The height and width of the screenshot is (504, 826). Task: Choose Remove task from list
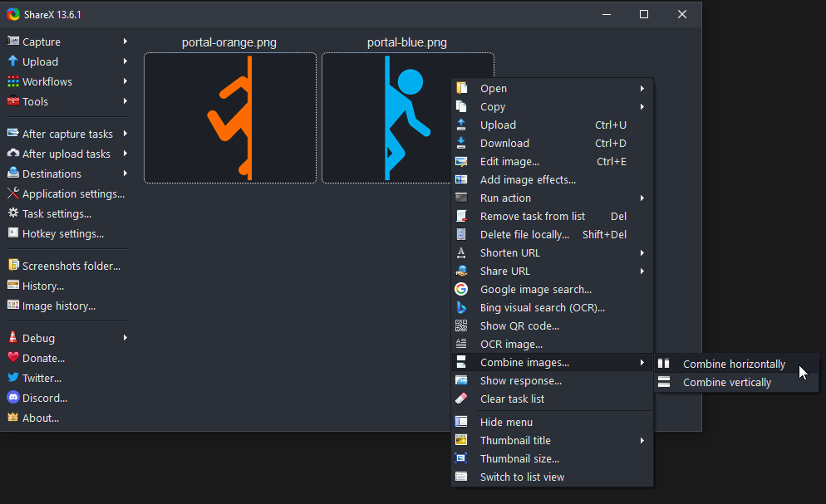tap(552, 216)
